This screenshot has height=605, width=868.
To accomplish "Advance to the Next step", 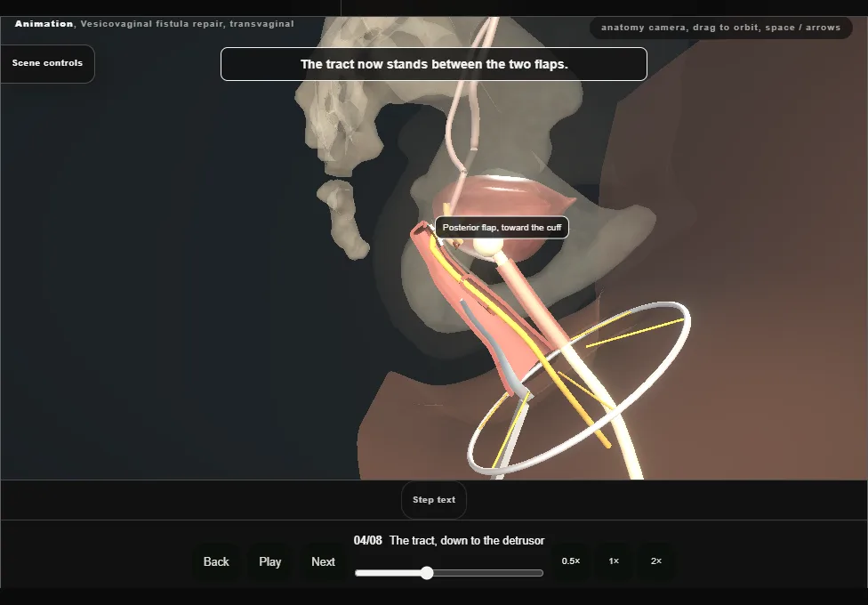I will [324, 561].
